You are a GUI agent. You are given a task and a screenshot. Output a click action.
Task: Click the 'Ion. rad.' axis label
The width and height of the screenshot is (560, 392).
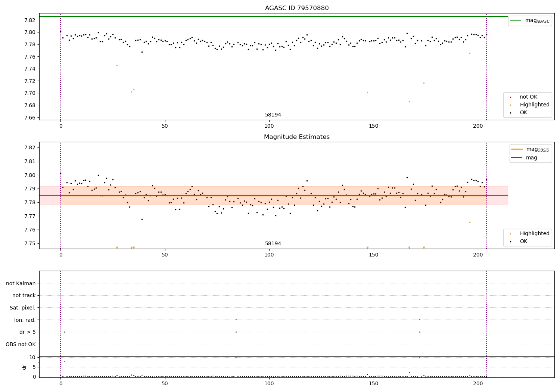(x=25, y=320)
